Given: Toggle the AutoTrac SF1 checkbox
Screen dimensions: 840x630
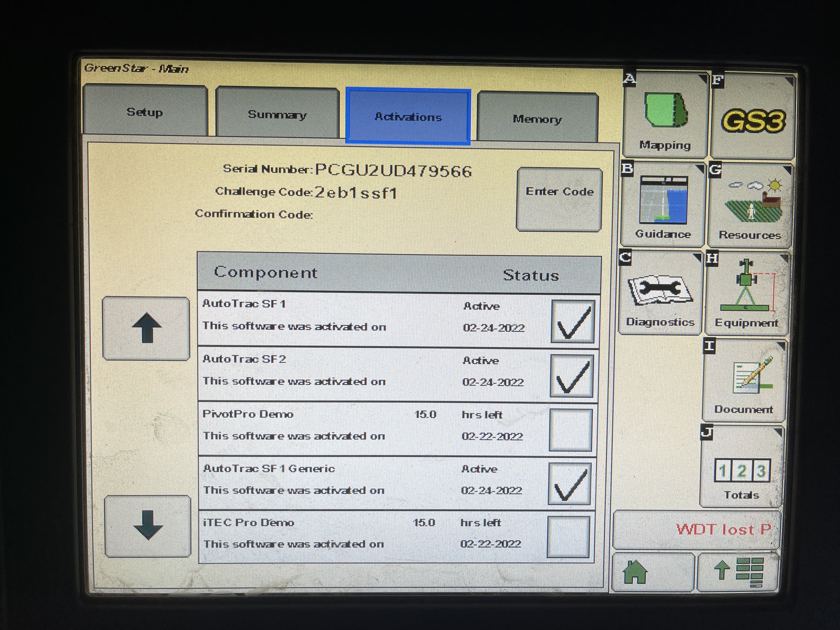Looking at the screenshot, I should point(573,321).
